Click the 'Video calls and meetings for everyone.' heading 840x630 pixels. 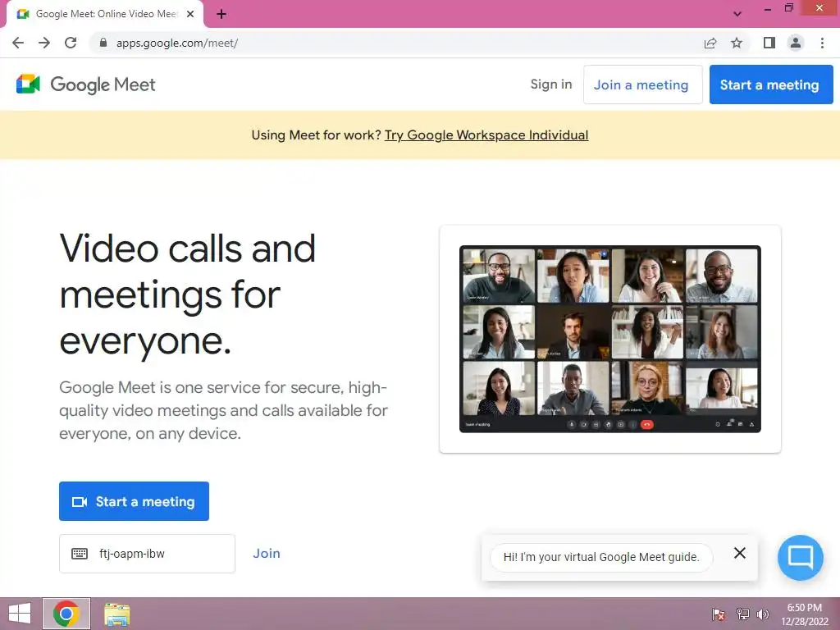188,294
